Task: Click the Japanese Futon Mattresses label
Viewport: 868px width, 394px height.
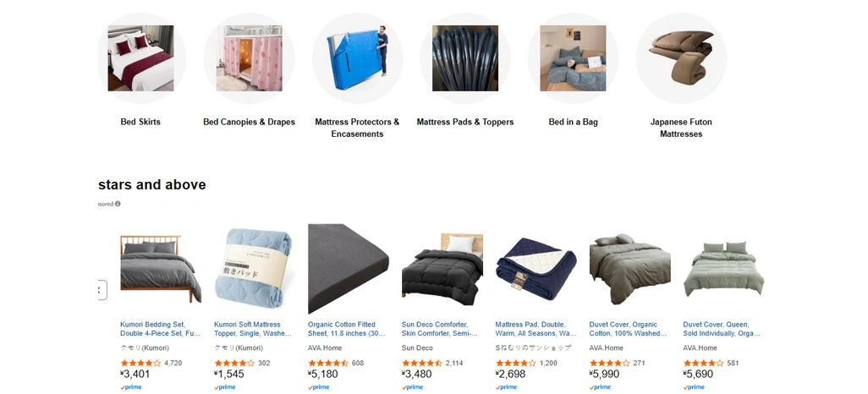Action: 681,128
